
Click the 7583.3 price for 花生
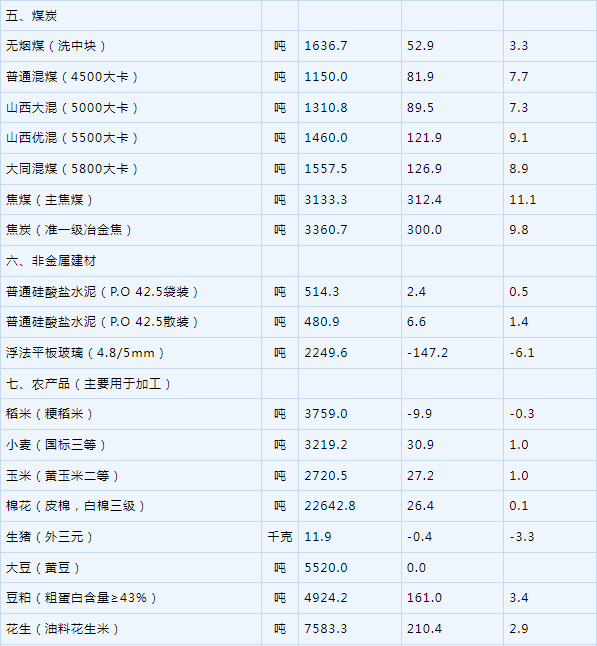(x=325, y=629)
